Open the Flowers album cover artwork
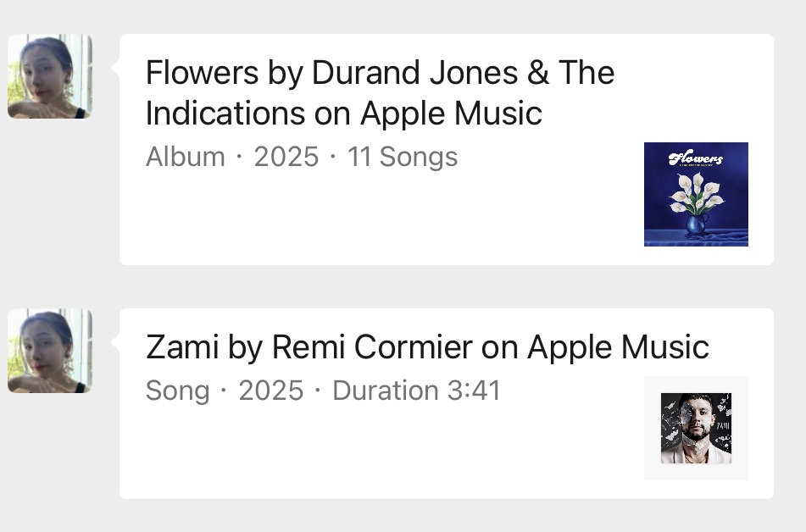This screenshot has height=532, width=806. [696, 194]
